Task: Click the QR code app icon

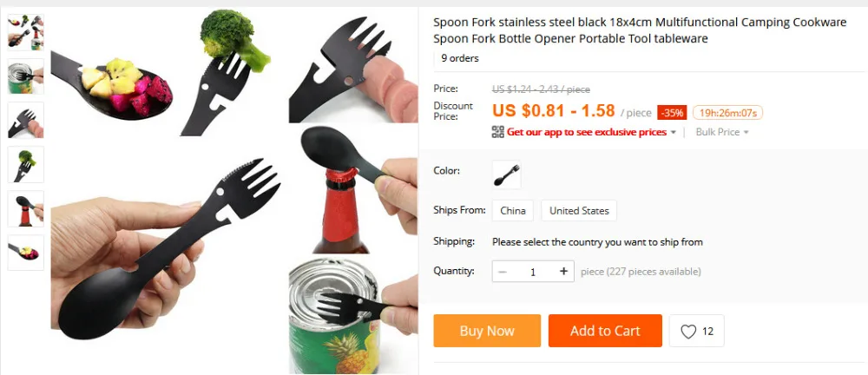Action: tap(497, 132)
